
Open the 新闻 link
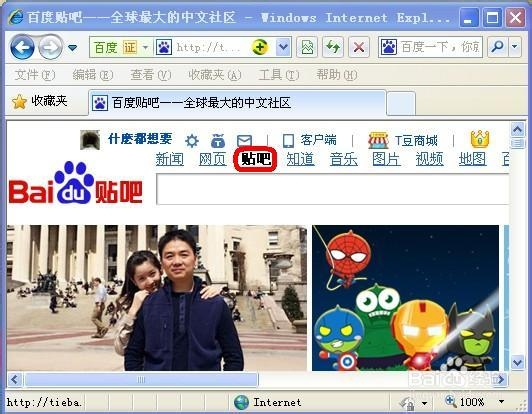[x=170, y=159]
